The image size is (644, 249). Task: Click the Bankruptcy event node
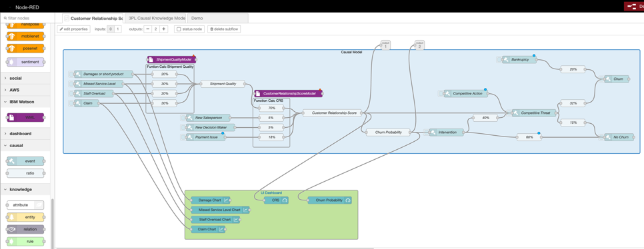519,59
